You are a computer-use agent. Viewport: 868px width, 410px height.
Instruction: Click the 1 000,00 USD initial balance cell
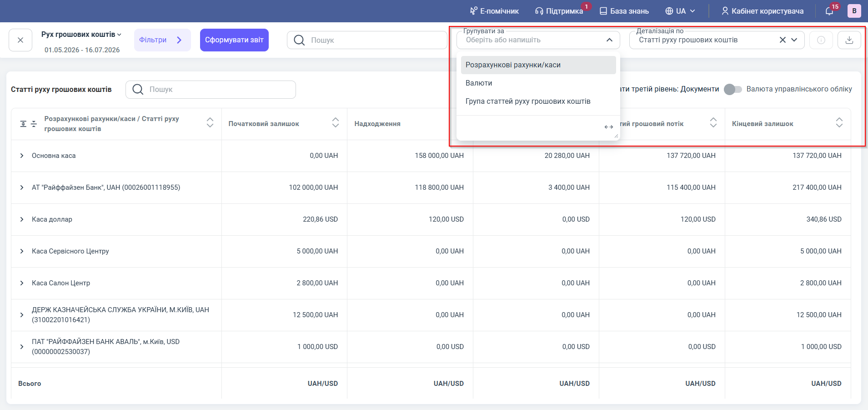point(318,347)
